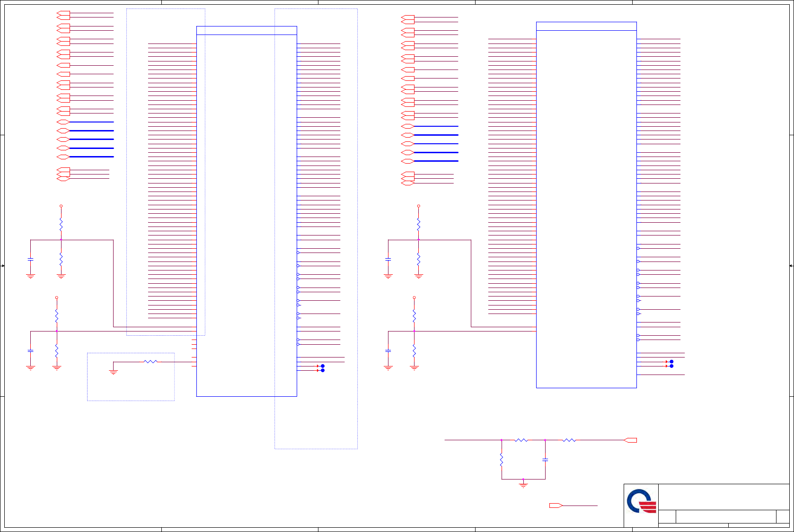Click the ground symbol below the bottom filter network
The image size is (794, 532).
523,484
